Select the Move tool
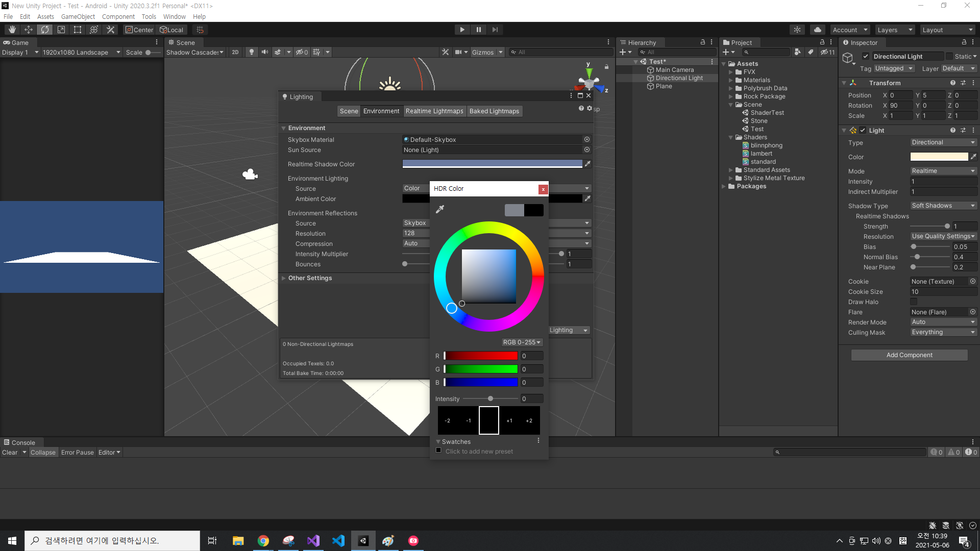 [x=29, y=30]
